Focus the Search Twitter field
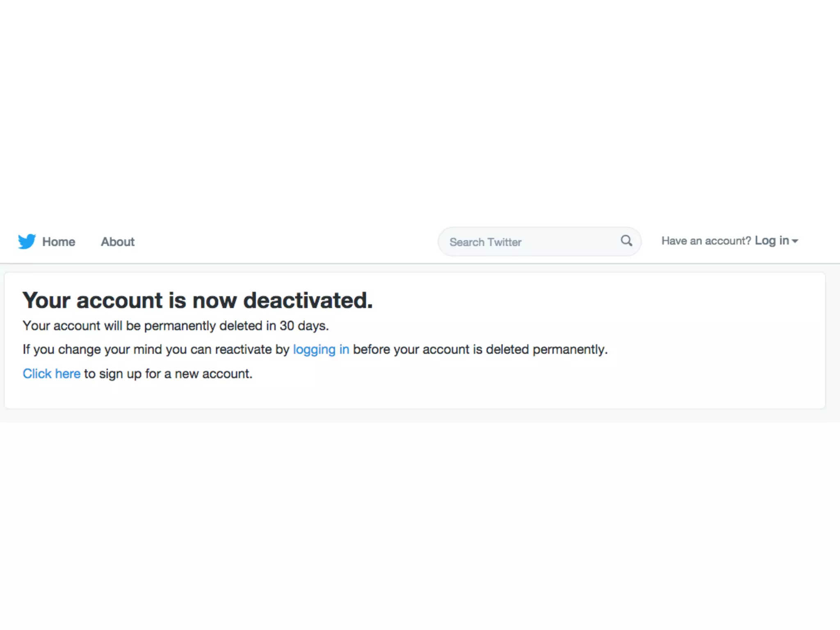This screenshot has width=840, height=630. [529, 242]
